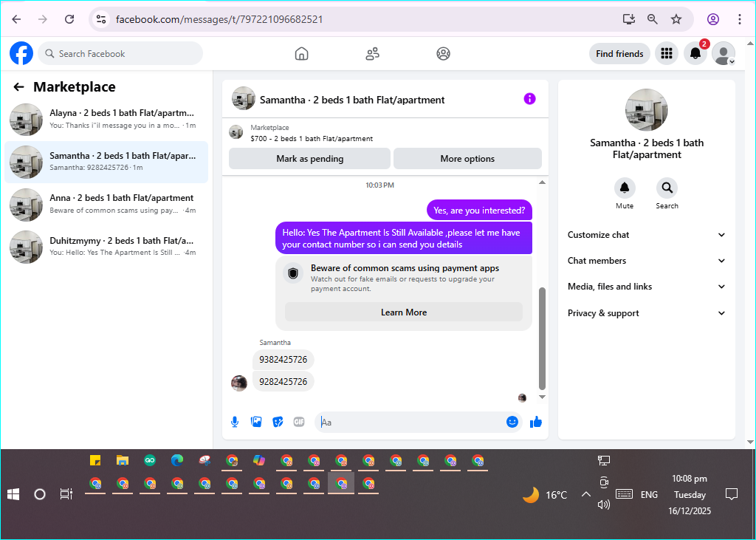Click the message 9282425726
756x540 pixels.
(x=283, y=382)
